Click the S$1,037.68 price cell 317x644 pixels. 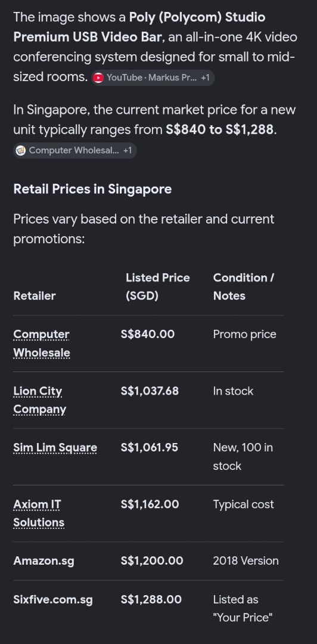point(150,391)
